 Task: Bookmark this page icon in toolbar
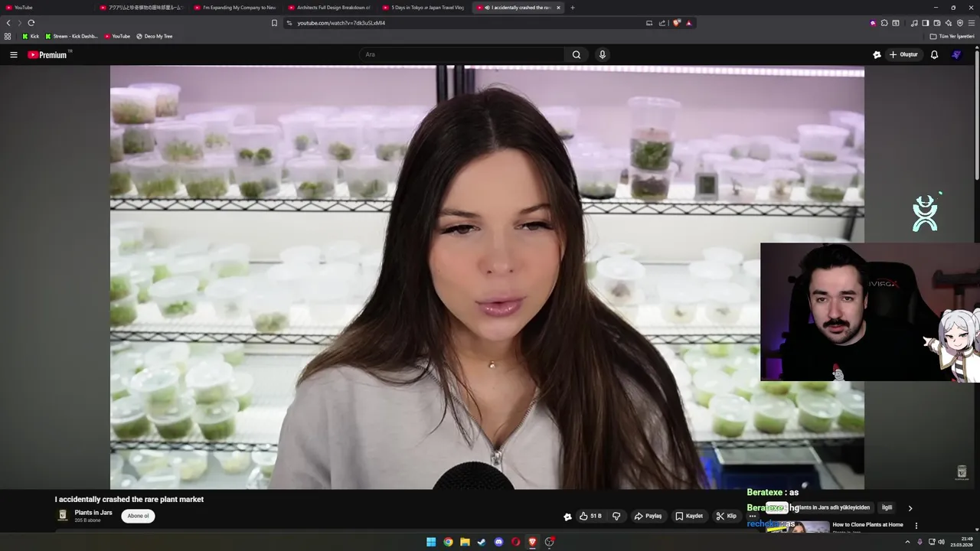pos(274,23)
